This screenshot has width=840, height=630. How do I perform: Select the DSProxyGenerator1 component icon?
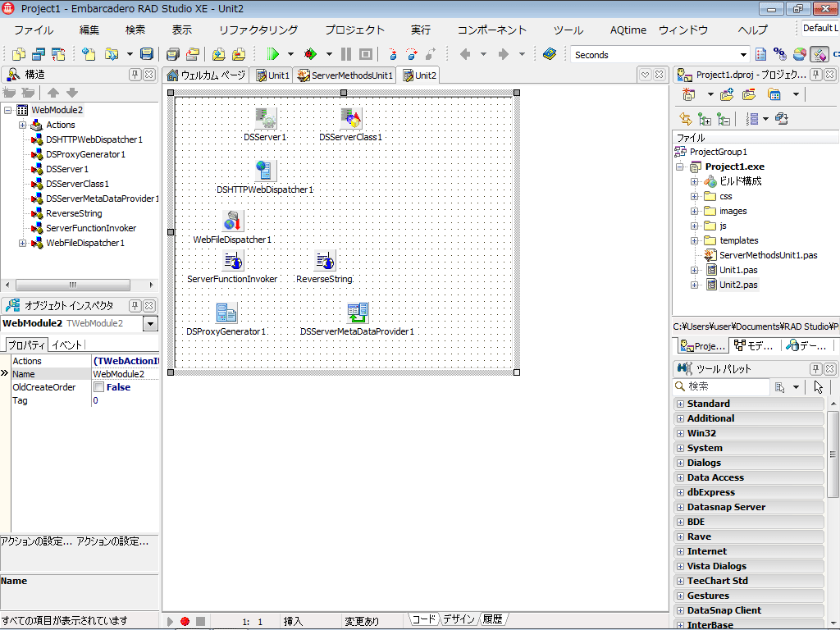pos(226,313)
